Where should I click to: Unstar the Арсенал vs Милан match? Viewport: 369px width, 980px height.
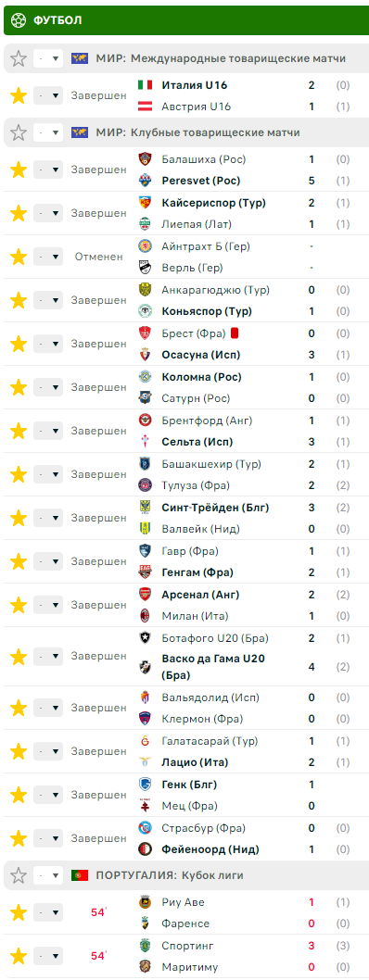[19, 605]
